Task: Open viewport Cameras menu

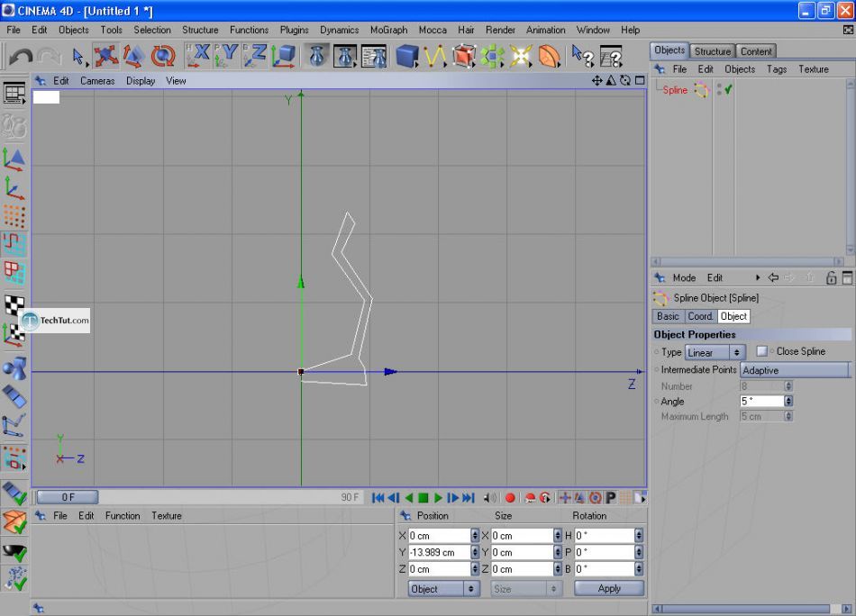Action: pos(97,81)
